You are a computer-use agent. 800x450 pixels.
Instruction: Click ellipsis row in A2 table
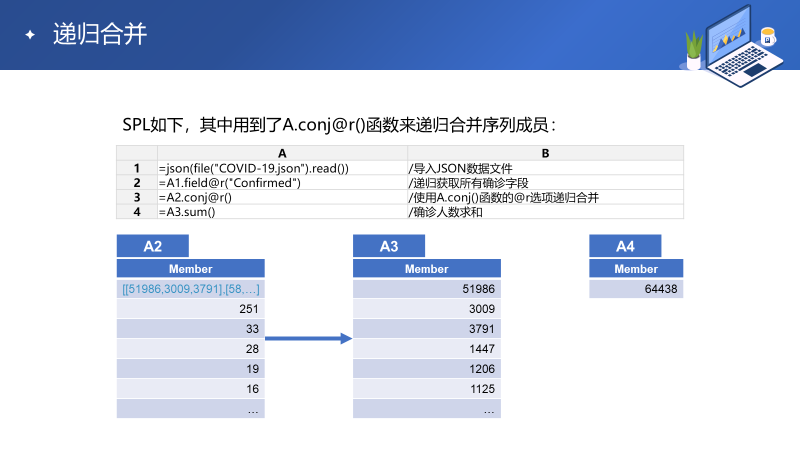point(190,408)
